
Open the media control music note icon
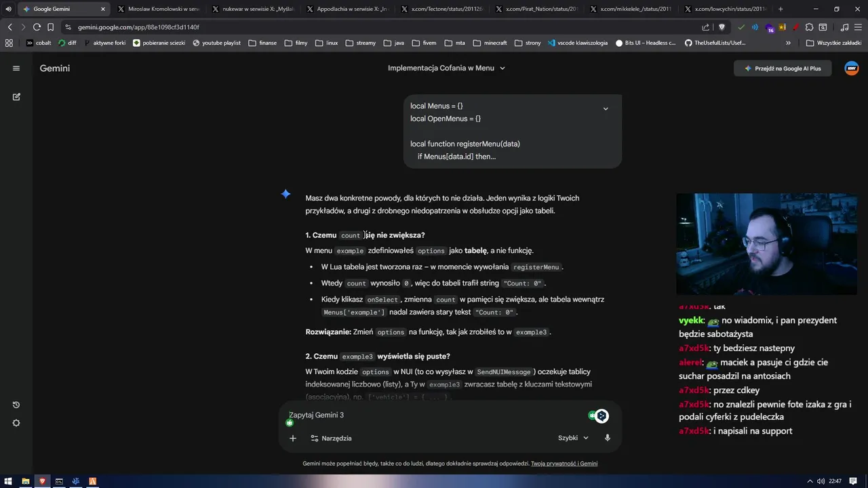(844, 27)
